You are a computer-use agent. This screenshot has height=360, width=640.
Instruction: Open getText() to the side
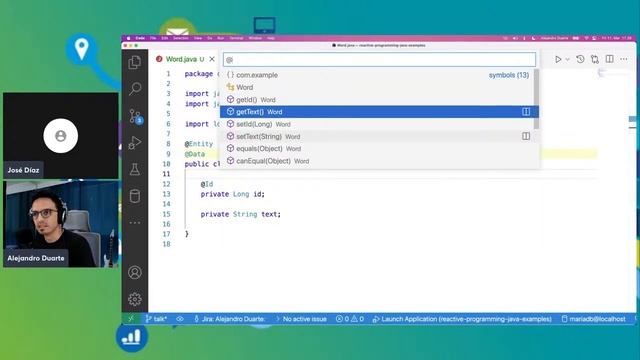point(526,112)
